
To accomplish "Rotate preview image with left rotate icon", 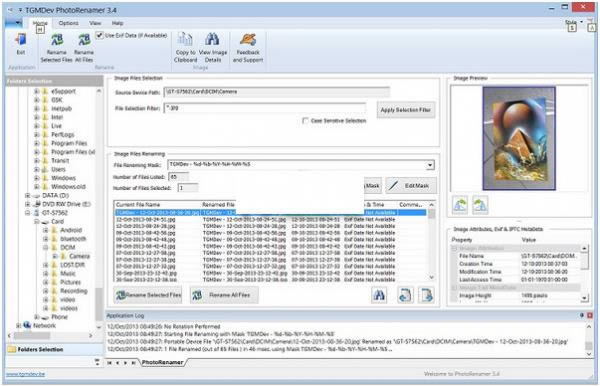I will tap(460, 205).
